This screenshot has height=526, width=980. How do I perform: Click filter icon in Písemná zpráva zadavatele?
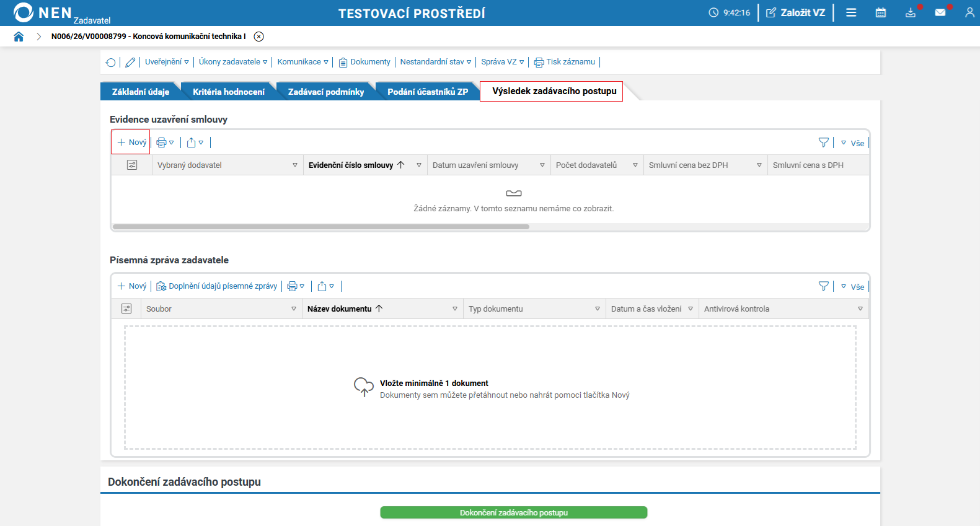pos(824,286)
